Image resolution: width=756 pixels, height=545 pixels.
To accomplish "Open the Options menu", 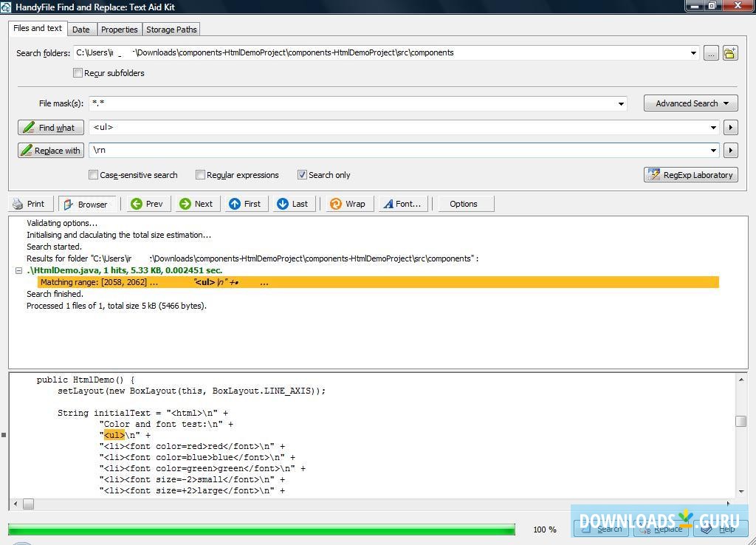I will coord(465,203).
